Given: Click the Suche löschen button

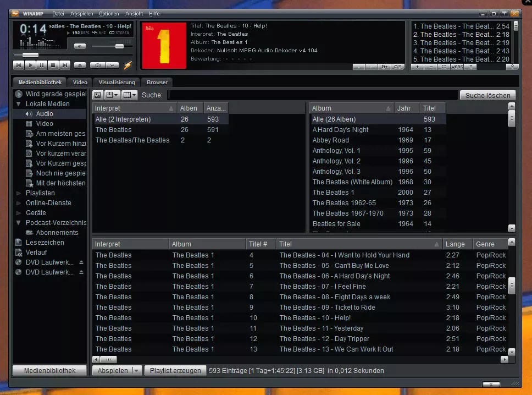Looking at the screenshot, I should coord(487,95).
